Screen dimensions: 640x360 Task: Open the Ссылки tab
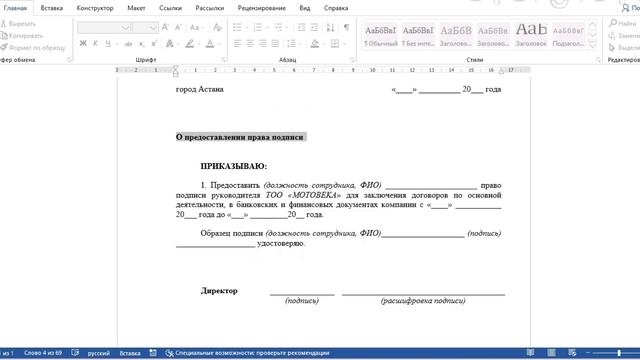(x=170, y=8)
